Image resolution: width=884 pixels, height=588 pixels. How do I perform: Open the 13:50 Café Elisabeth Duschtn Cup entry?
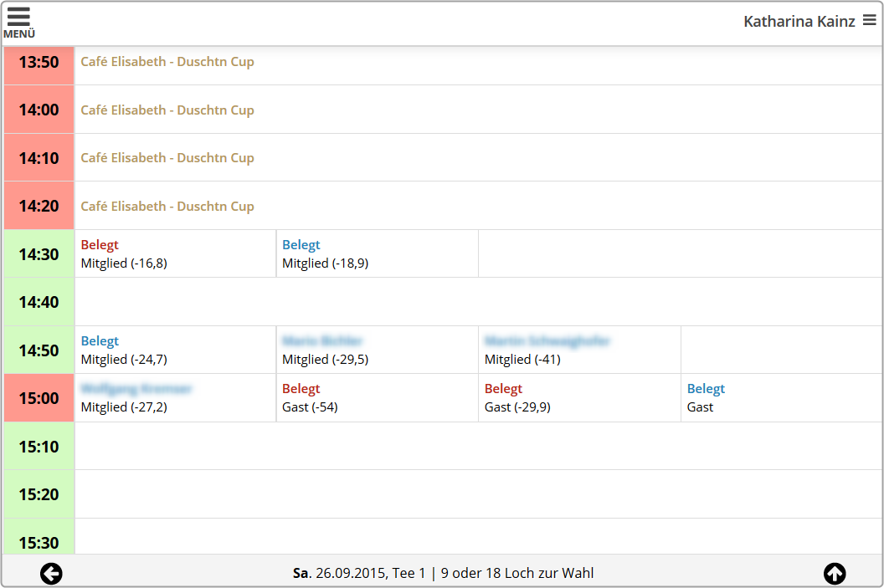coord(167,62)
